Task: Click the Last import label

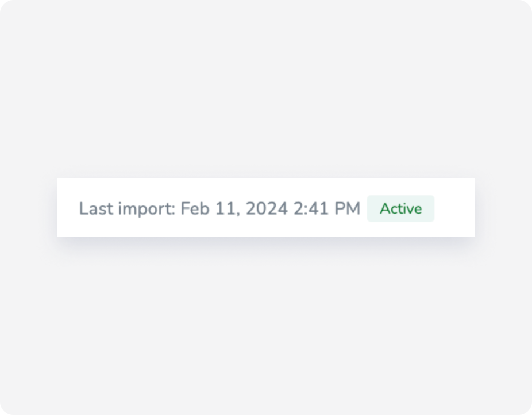Action: click(x=122, y=209)
